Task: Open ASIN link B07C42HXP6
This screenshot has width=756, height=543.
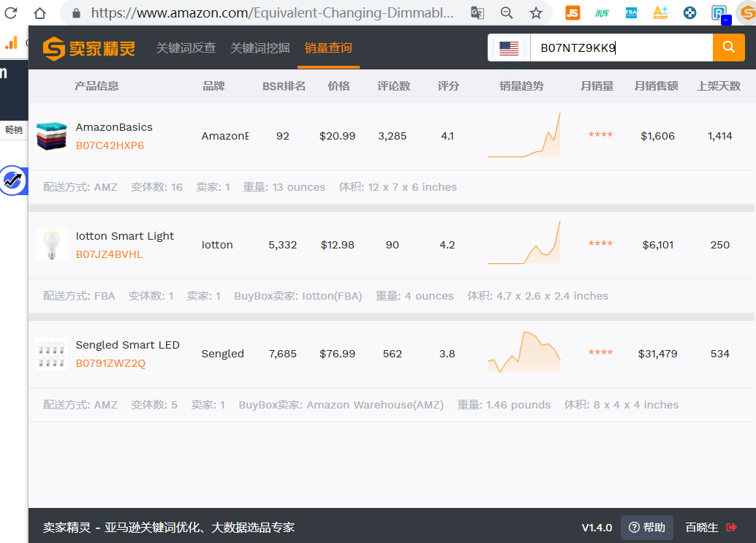Action: (x=110, y=145)
